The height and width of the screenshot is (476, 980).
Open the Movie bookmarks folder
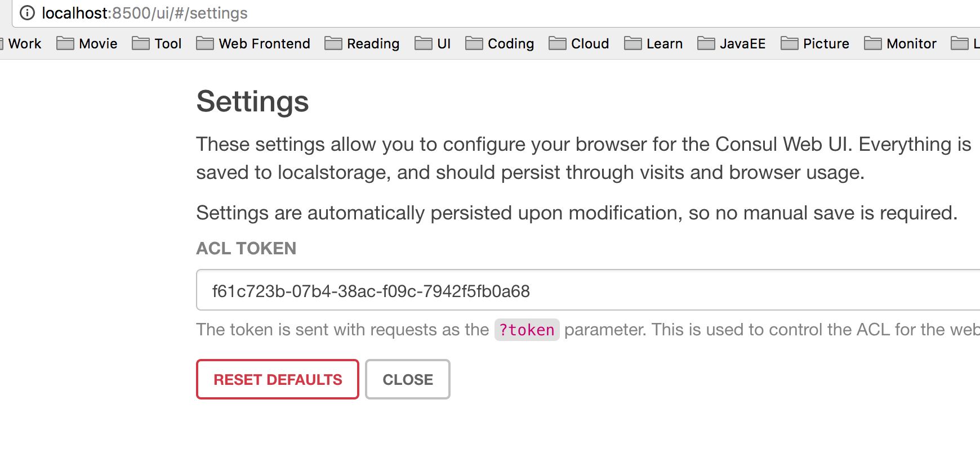pos(87,44)
